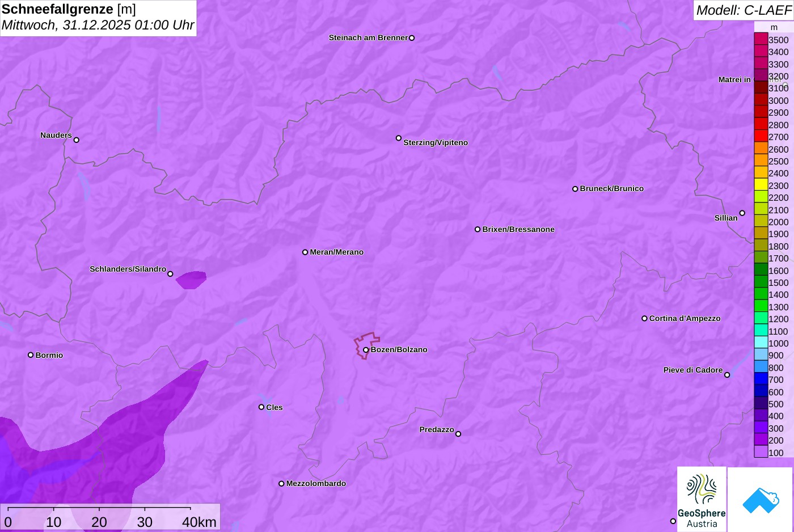
Task: Click the 'Modell: C-LAEF' label
Action: [744, 10]
